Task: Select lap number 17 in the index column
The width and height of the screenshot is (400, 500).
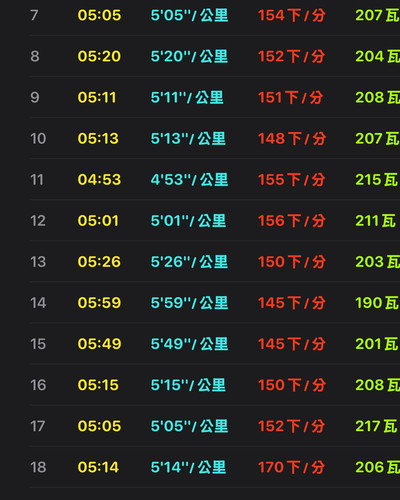Action: pyautogui.click(x=38, y=426)
